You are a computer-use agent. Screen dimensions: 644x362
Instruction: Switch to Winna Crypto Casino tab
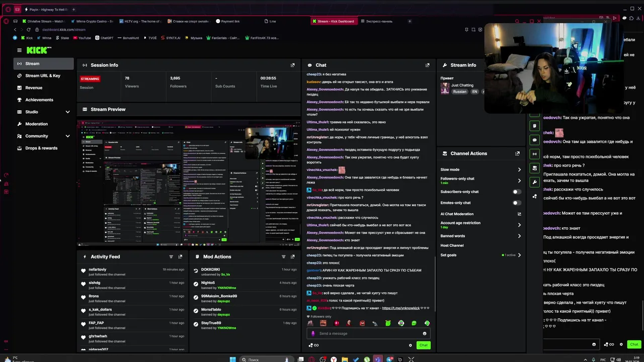pyautogui.click(x=92, y=21)
